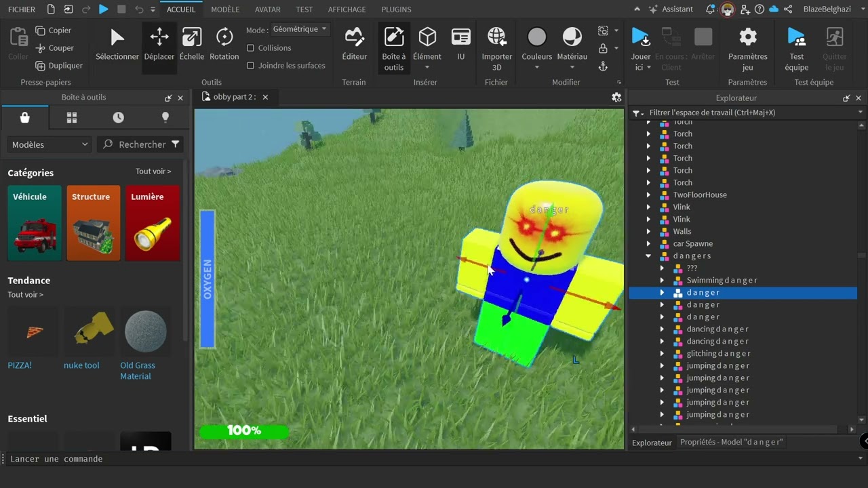The image size is (868, 488).
Task: Click Importer 3D
Action: 497,49
